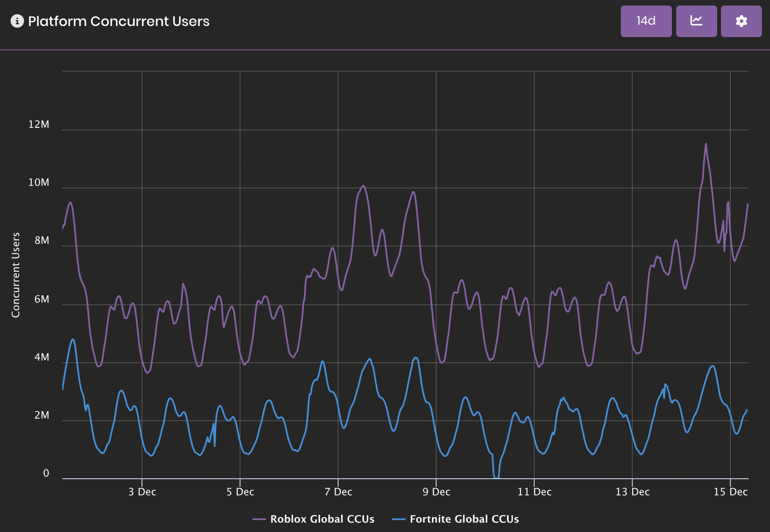
Task: Click the Roblox peak just above 10M after 7 Dec
Action: point(363,186)
